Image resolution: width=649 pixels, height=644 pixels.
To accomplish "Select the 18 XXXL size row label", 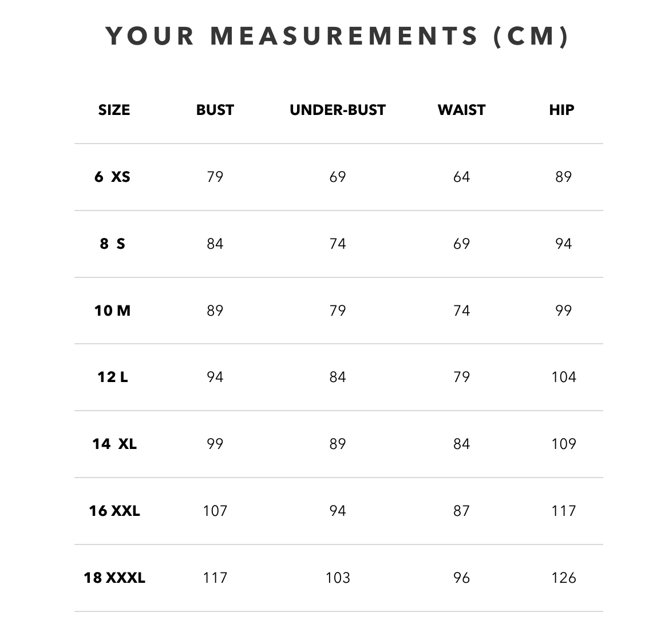I will [114, 578].
